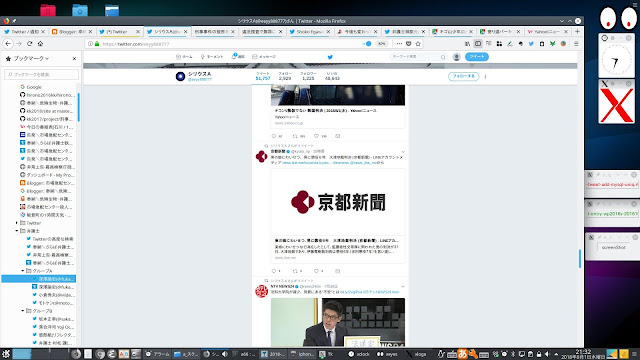Open the Library icon in Firefox toolbar
Viewport: 640px width, 360px height.
click(467, 44)
